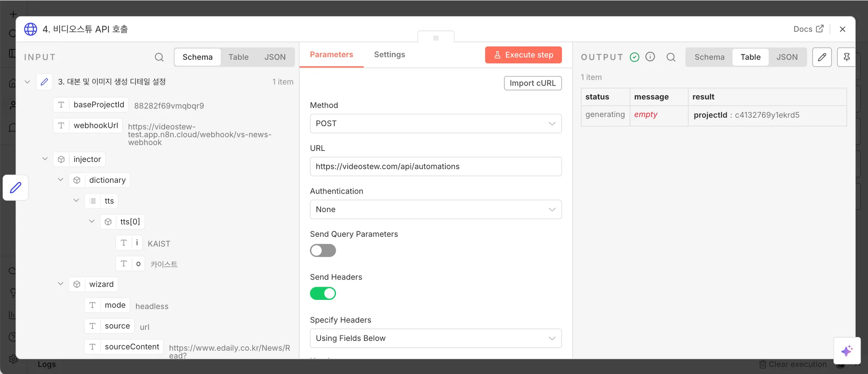Collapse the injector tree node
Viewport: 868px width, 374px height.
tap(45, 159)
